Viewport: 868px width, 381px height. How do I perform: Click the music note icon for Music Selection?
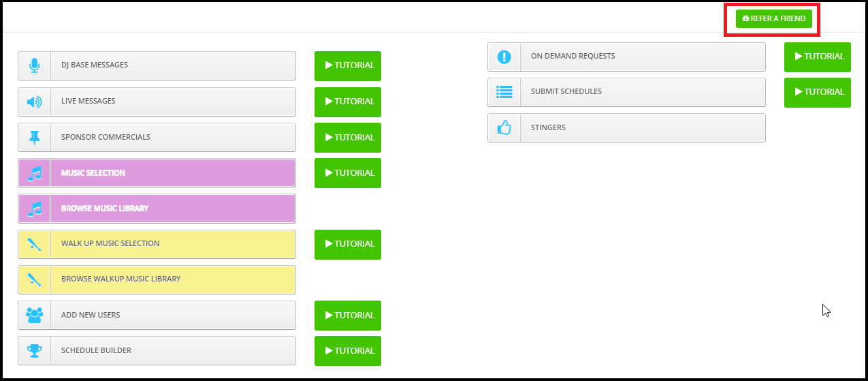pos(34,173)
